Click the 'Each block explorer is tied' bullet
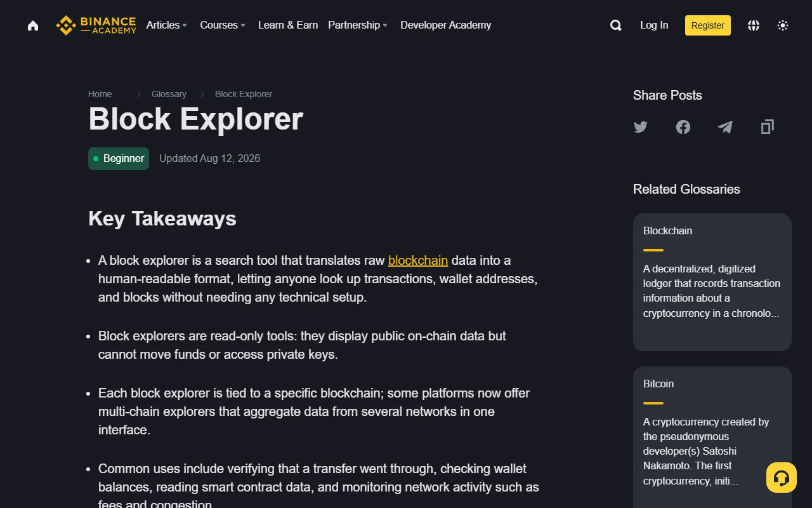812x508 pixels. (314, 411)
